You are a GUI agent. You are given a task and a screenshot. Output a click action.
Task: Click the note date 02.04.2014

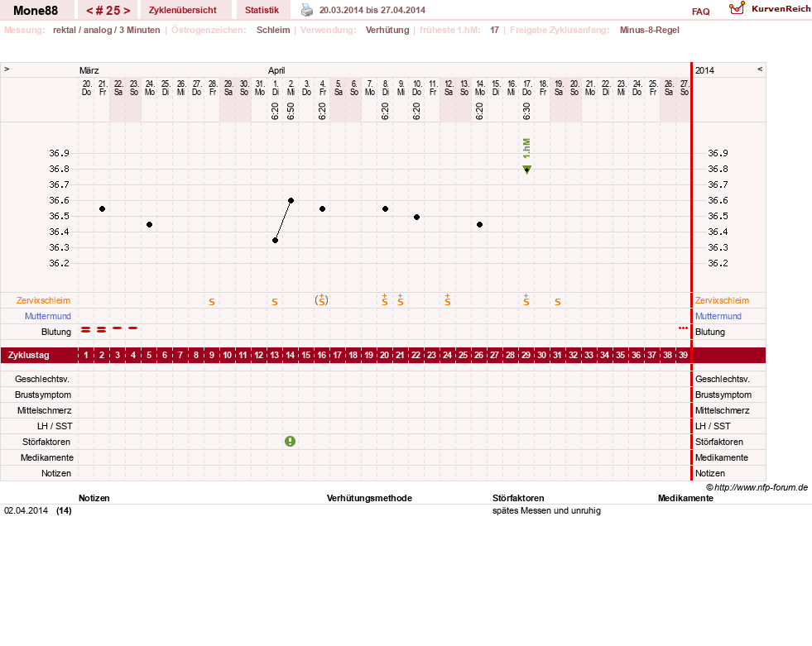pyautogui.click(x=26, y=510)
